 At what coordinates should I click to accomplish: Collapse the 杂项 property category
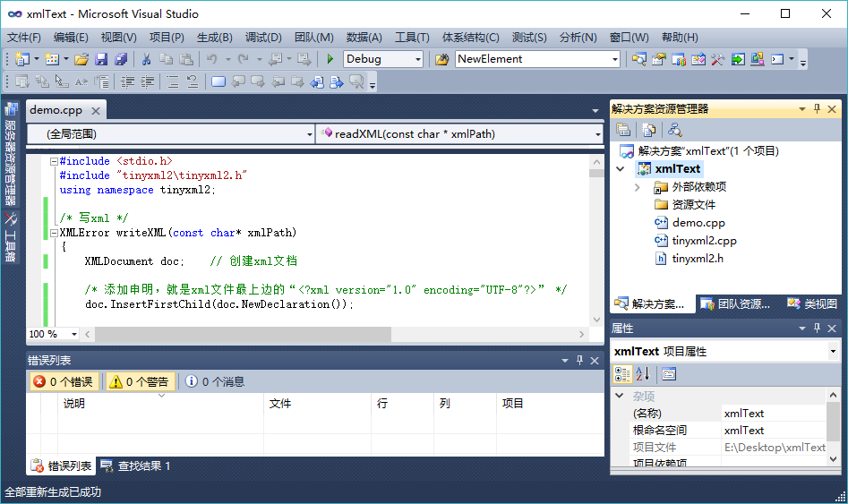pyautogui.click(x=620, y=396)
